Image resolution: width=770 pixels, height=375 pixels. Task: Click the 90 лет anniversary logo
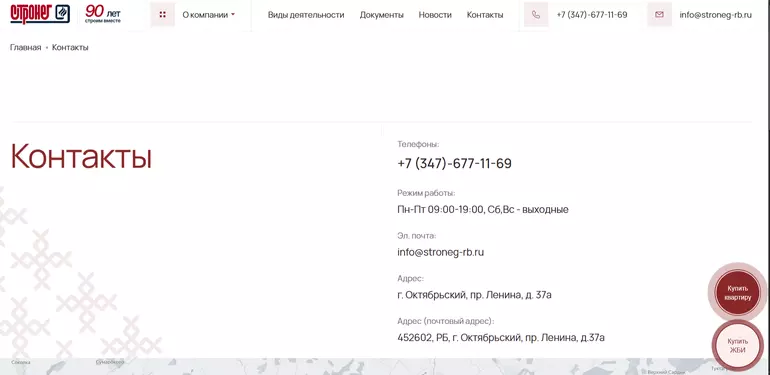103,14
